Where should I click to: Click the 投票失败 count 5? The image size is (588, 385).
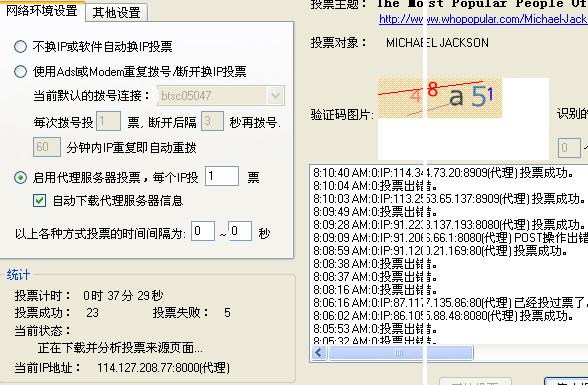point(227,313)
